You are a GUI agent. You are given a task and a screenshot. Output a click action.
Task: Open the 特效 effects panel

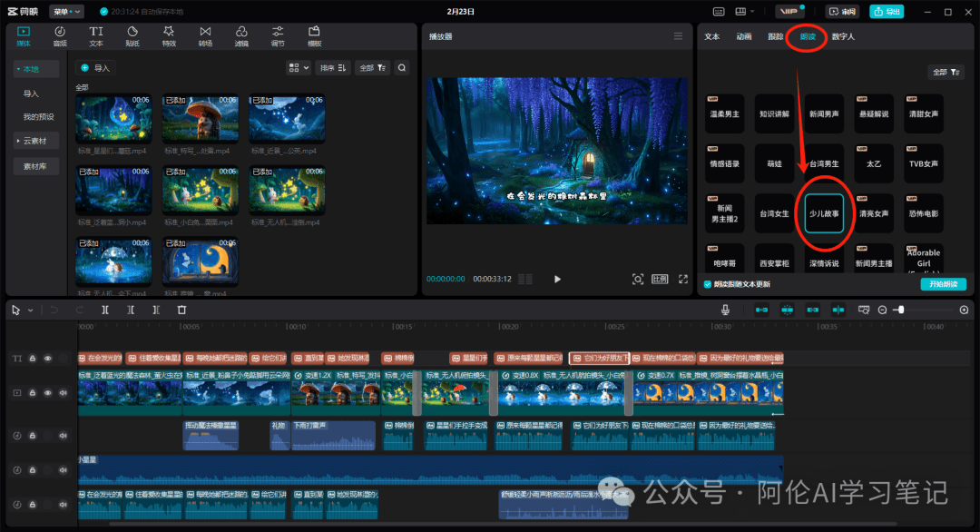169,36
